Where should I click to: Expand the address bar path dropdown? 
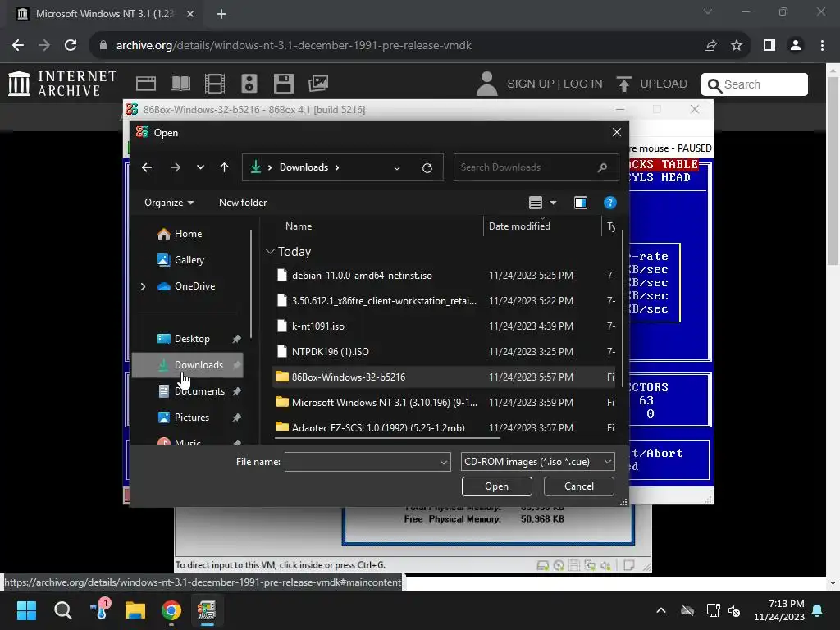(397, 167)
